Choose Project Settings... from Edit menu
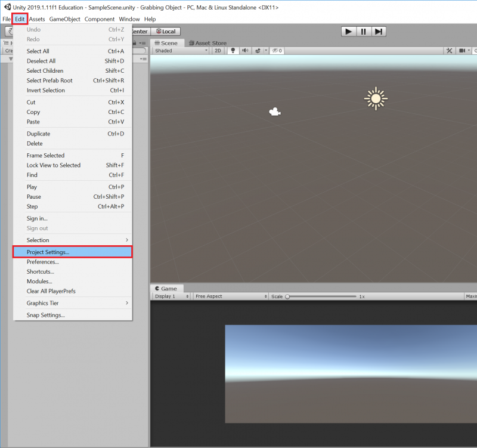Image resolution: width=477 pixels, height=448 pixels. click(x=72, y=252)
